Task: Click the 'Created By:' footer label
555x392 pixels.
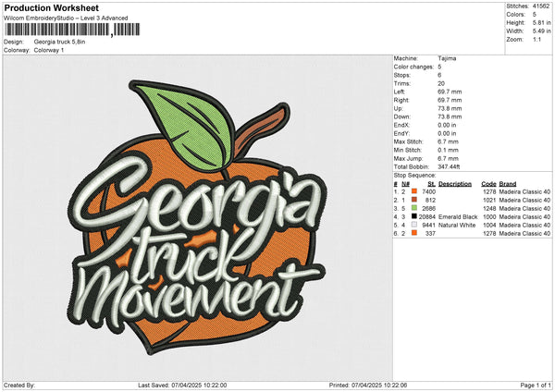Action: pos(19,385)
